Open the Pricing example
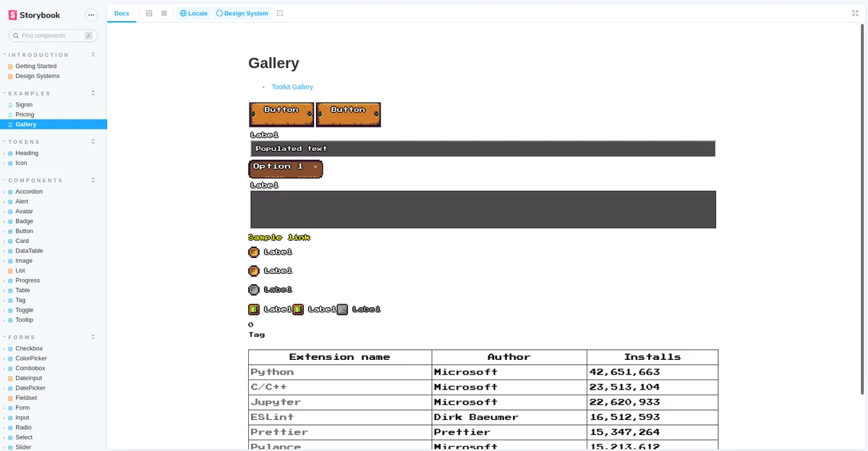The width and height of the screenshot is (868, 451). 25,114
